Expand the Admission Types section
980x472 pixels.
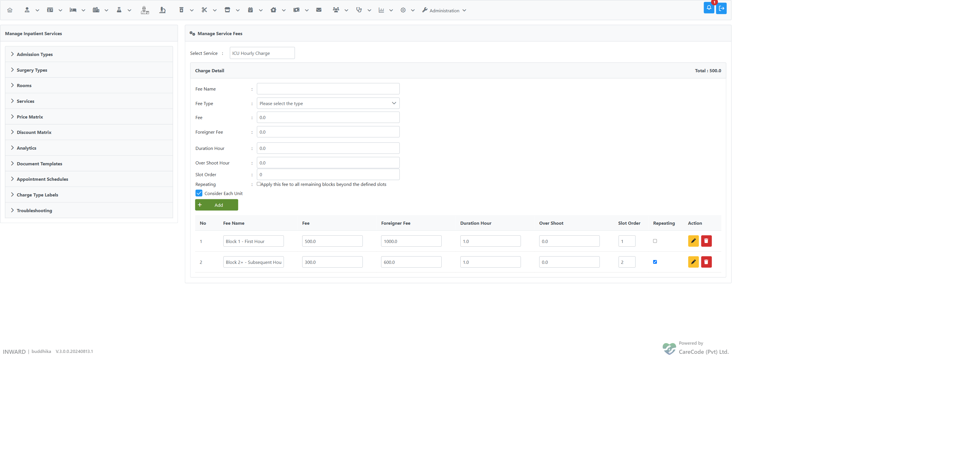89,54
